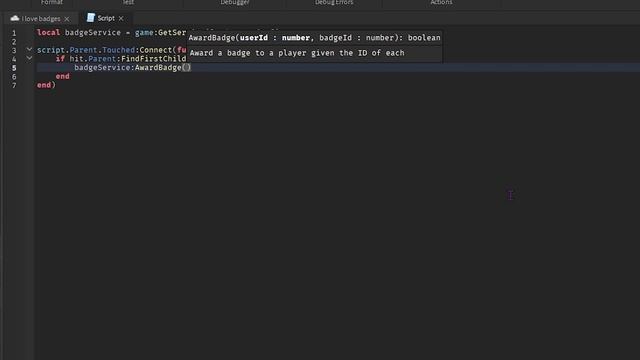The height and width of the screenshot is (360, 640).
Task: Collapse the code fold on line 4
Action: [29, 58]
